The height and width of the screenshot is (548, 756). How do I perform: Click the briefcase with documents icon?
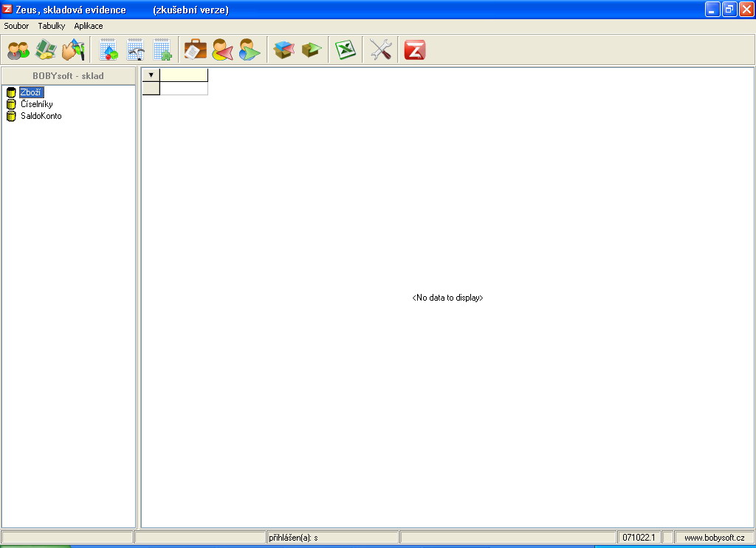click(x=195, y=49)
